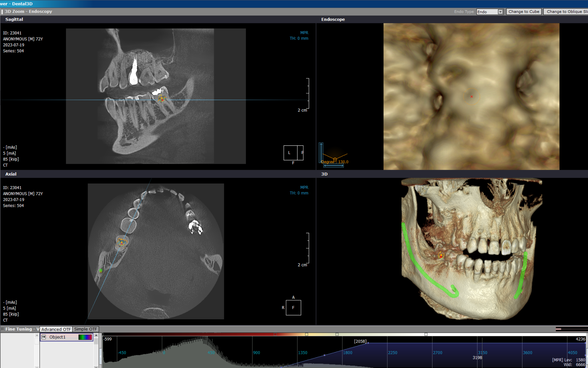Click the axial orientation cube labeled F
588x368 pixels.
point(293,308)
